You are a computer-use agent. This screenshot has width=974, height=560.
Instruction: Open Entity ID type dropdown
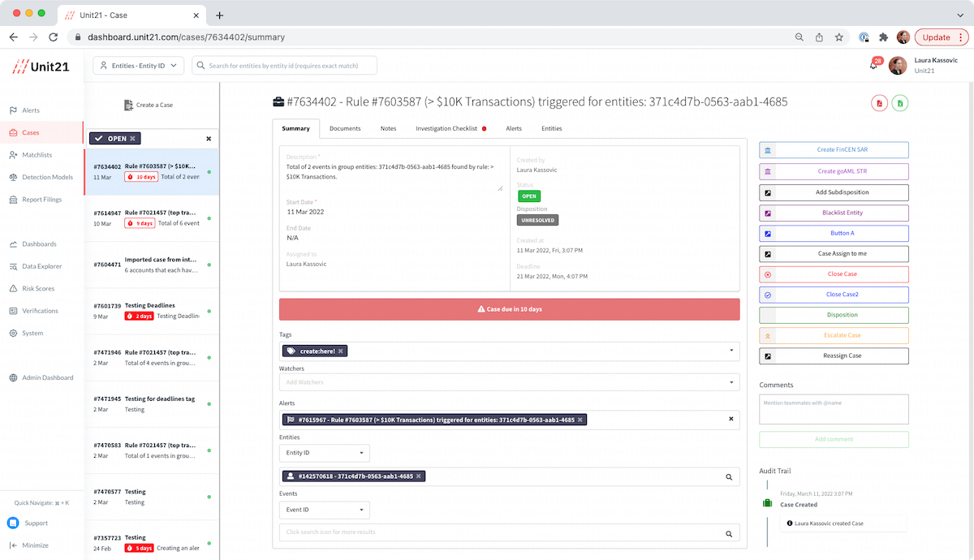coord(325,454)
